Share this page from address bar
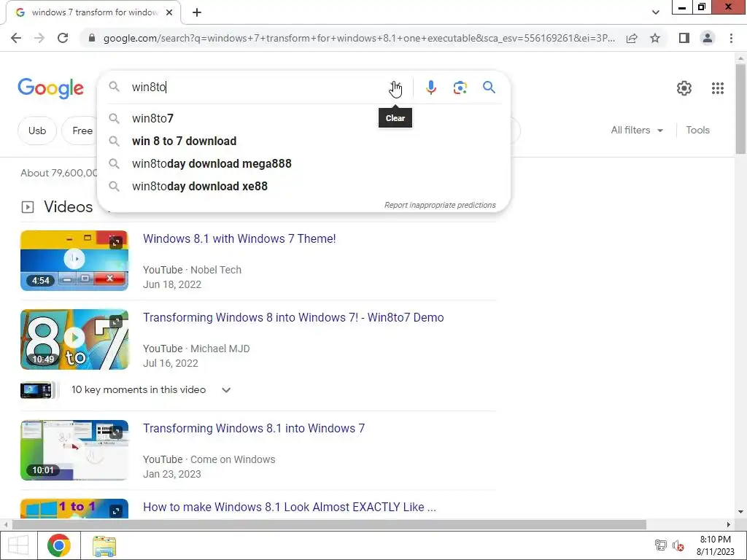Viewport: 747px width, 560px height. (632, 38)
